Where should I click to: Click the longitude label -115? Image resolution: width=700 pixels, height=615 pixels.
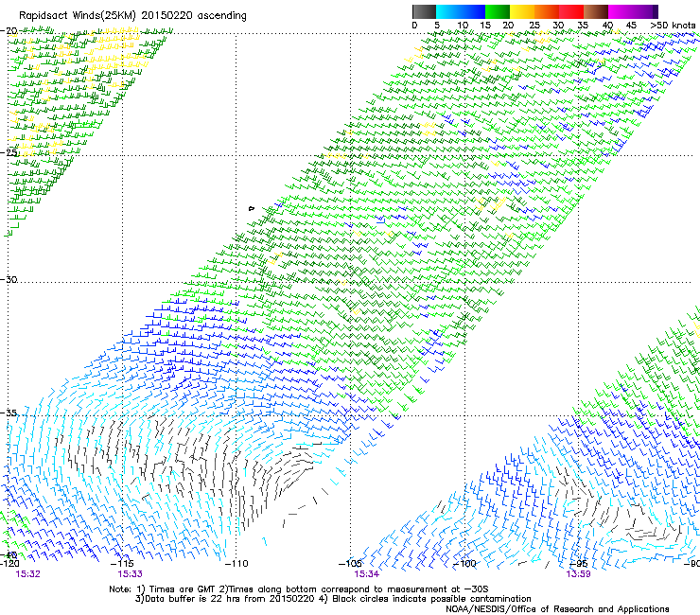122,564
